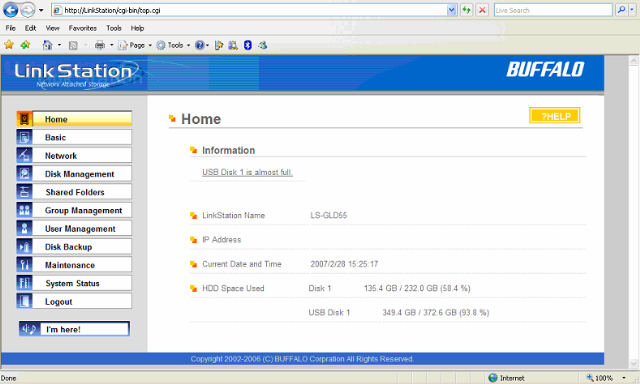Click the red Stop loading icon
Screen dimensions: 640x384
pos(482,10)
